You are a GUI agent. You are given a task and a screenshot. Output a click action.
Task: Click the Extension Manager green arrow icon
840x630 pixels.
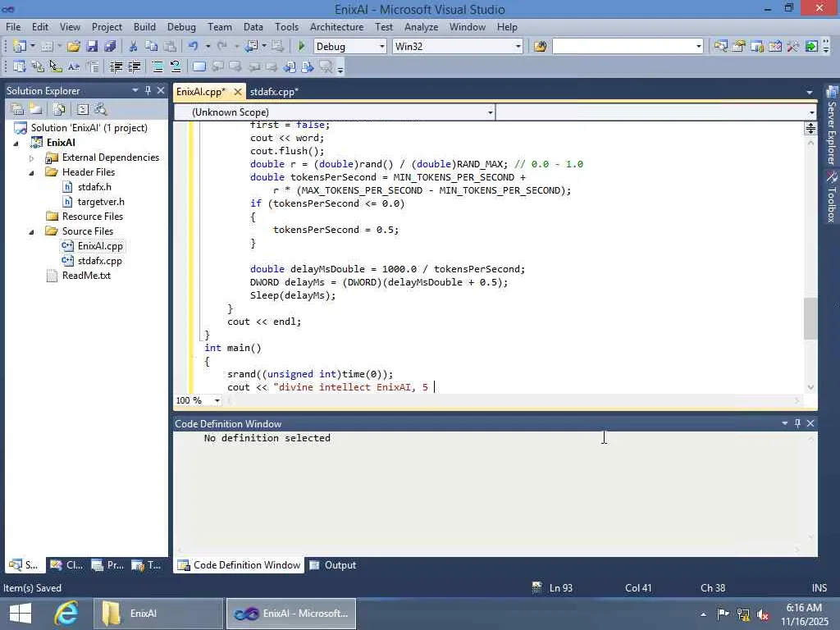coord(811,47)
